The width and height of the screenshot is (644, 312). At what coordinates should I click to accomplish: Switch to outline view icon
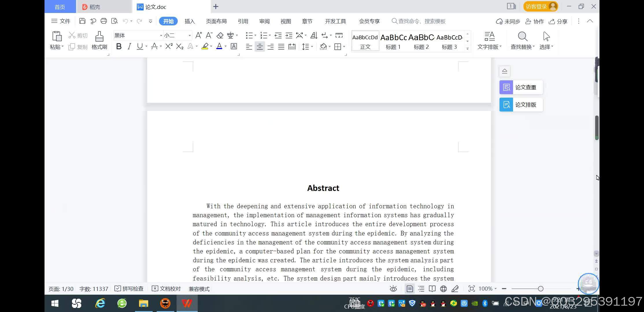click(x=421, y=289)
